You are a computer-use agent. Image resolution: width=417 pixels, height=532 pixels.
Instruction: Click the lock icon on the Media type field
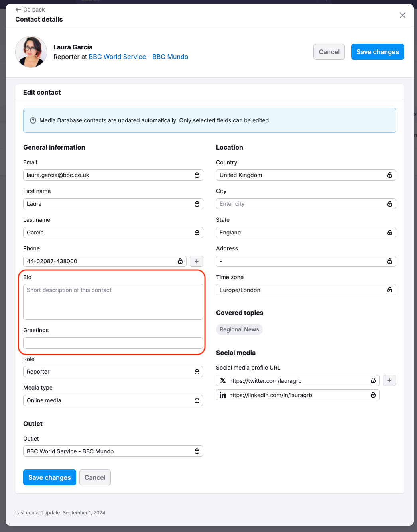[197, 400]
